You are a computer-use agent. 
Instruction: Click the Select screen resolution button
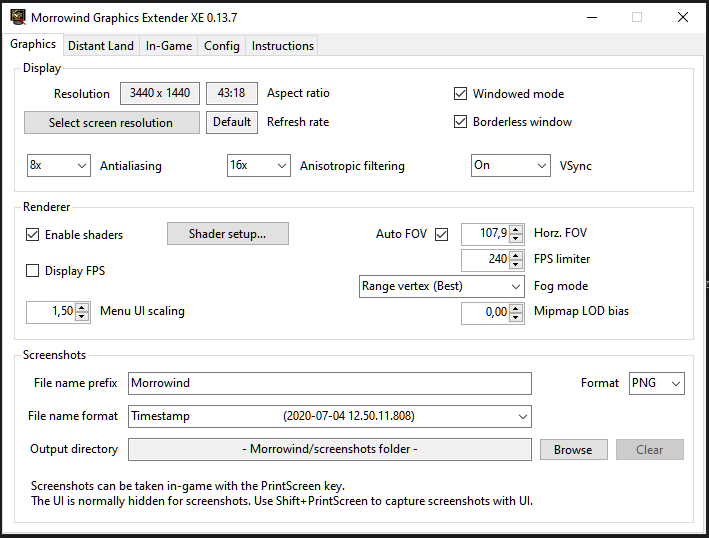(x=111, y=123)
